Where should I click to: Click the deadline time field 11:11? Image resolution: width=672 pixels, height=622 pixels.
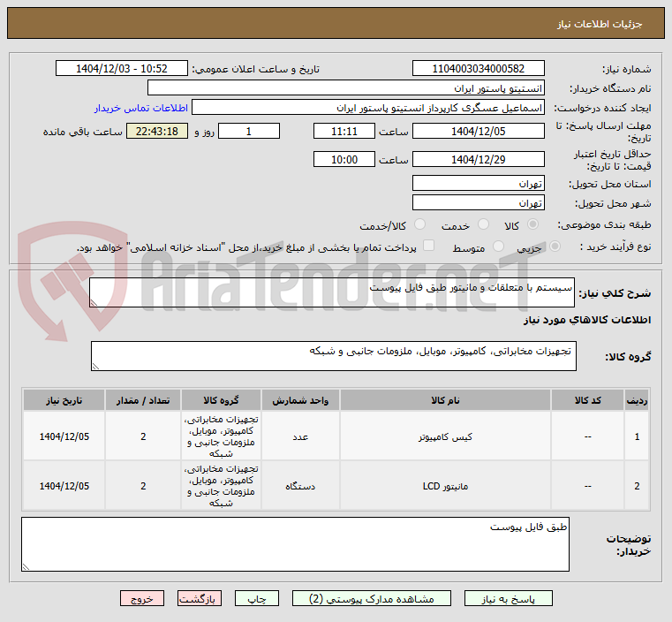click(344, 131)
